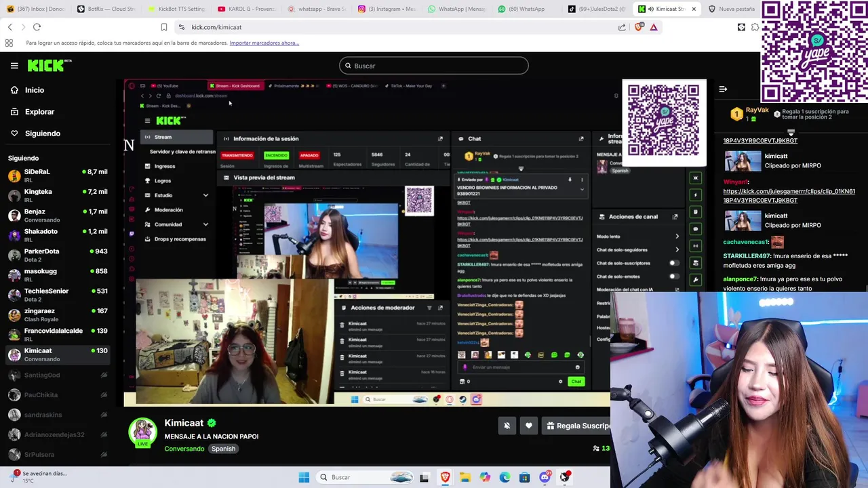
Task: Open the Conversando category link
Action: click(184, 449)
